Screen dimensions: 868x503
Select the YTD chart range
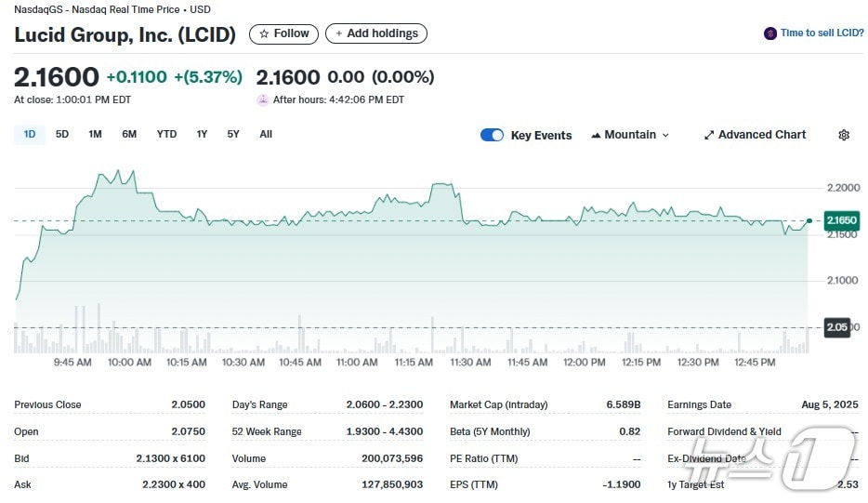[x=166, y=134]
